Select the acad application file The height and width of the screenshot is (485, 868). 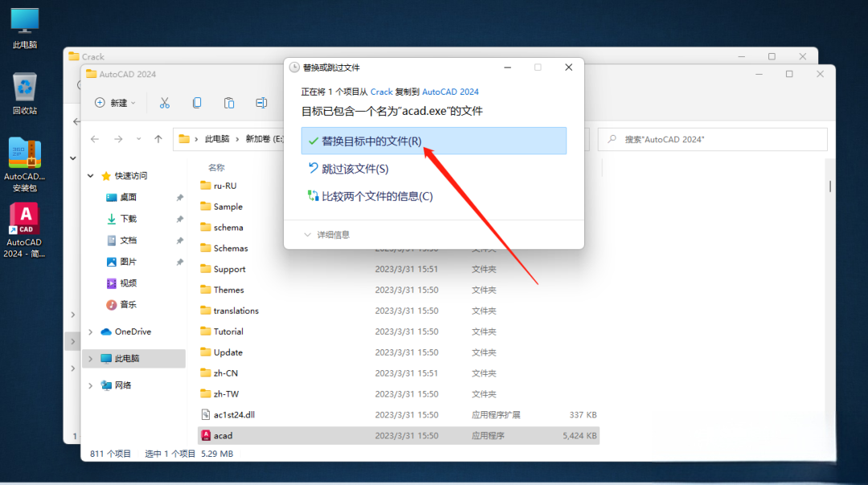coord(399,436)
